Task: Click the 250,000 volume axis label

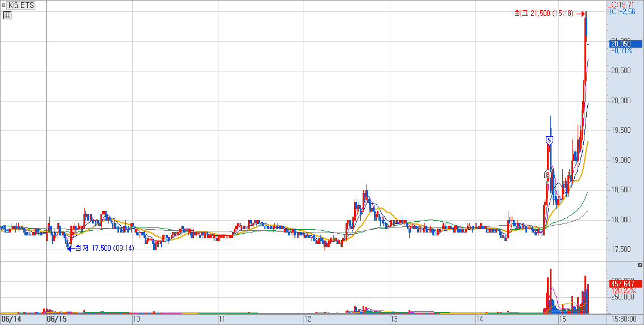Action: pyautogui.click(x=622, y=297)
